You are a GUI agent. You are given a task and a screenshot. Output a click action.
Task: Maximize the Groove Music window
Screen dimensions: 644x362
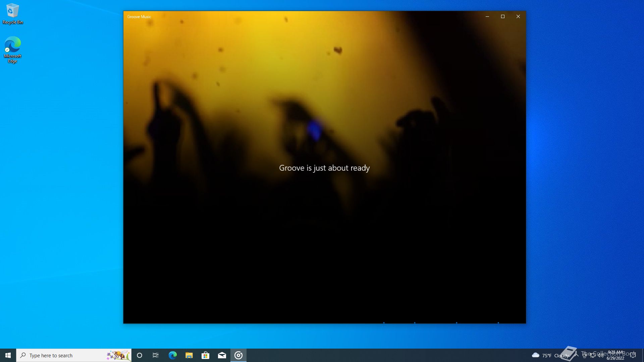click(503, 16)
